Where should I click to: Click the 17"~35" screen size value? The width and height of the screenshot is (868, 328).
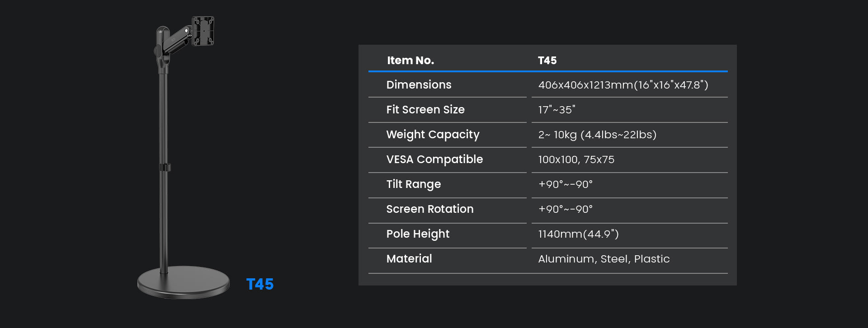coord(557,110)
